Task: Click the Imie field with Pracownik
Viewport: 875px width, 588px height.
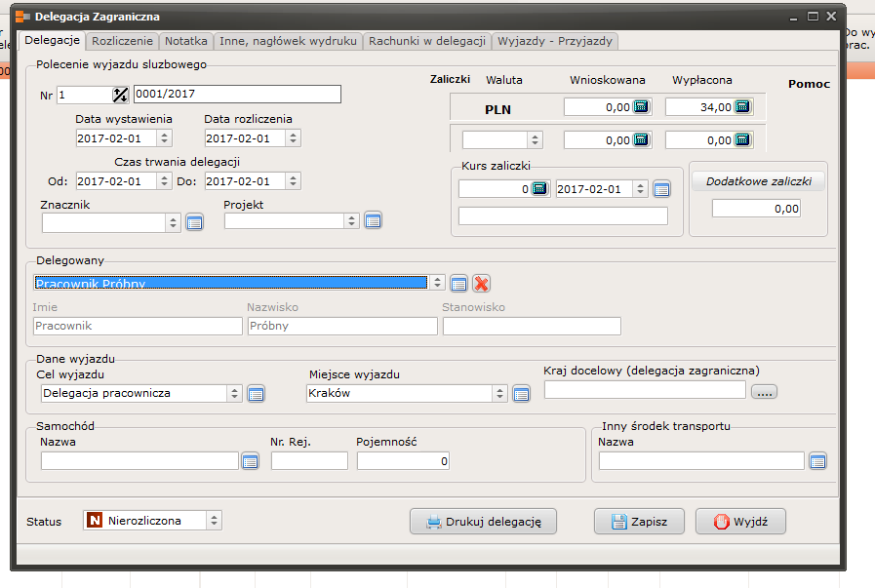Action: coord(138,327)
